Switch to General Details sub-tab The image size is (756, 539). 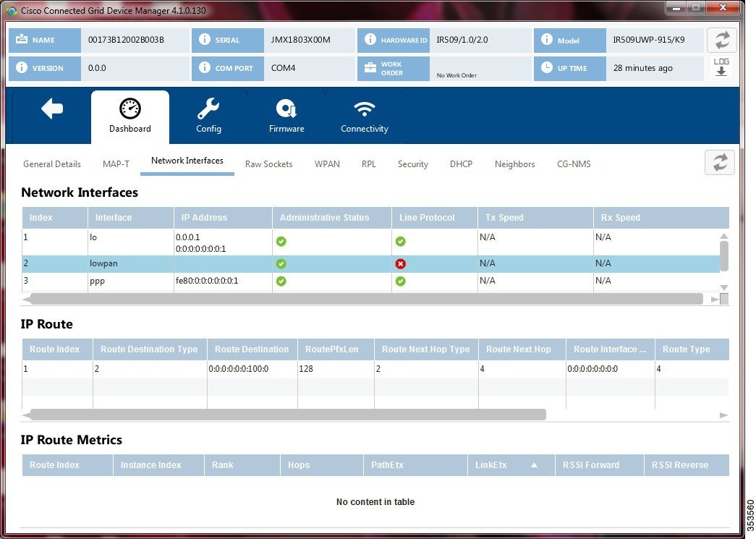pos(52,164)
